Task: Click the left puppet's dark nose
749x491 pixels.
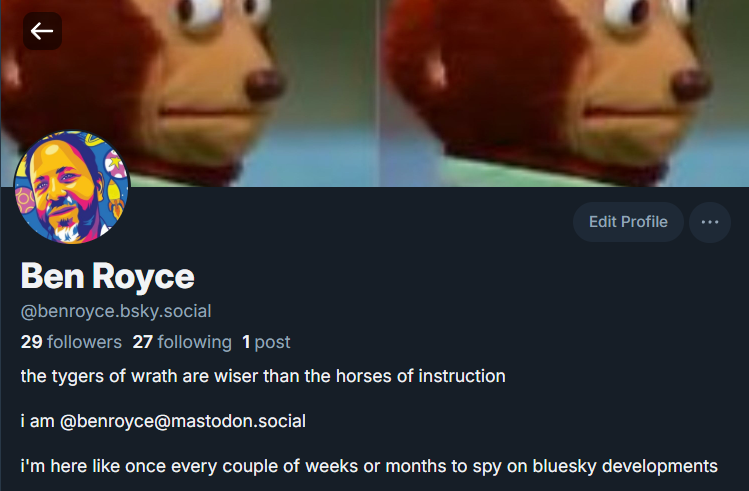Action: click(x=265, y=84)
